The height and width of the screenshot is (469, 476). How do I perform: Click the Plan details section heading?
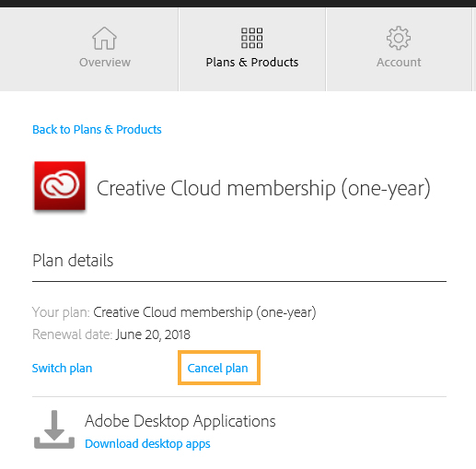73,261
